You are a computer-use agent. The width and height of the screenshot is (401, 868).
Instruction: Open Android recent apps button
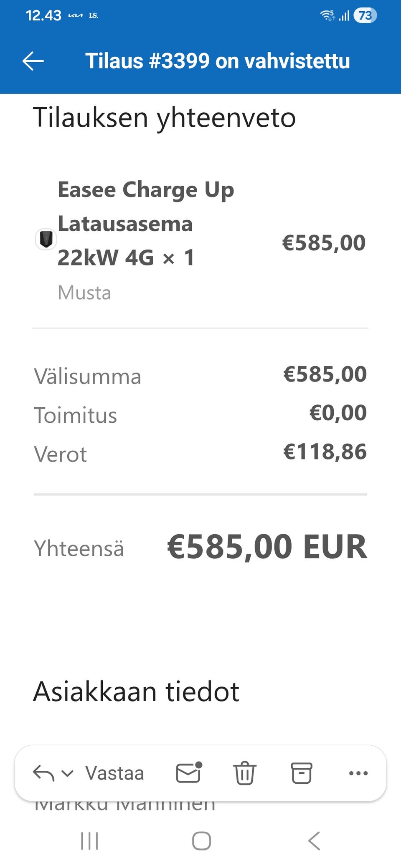89,841
